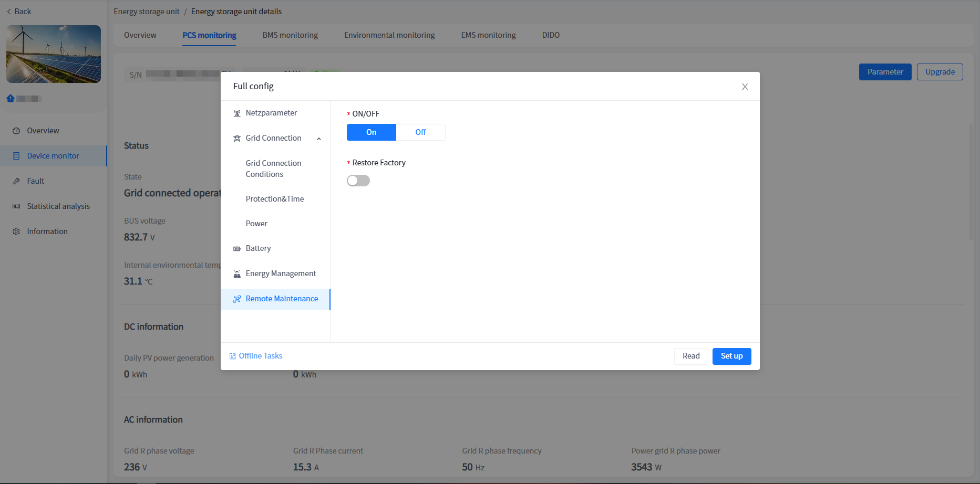Click the Statistical analysis sidebar icon

(x=16, y=206)
